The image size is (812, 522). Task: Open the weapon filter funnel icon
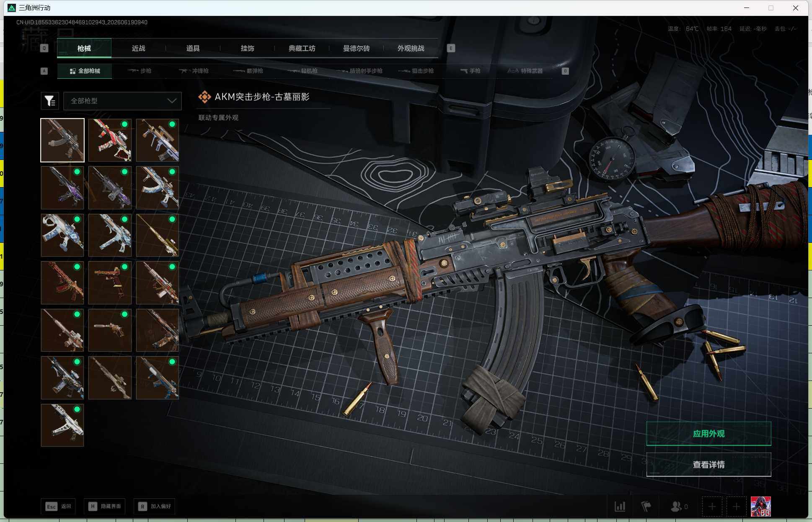pyautogui.click(x=50, y=101)
